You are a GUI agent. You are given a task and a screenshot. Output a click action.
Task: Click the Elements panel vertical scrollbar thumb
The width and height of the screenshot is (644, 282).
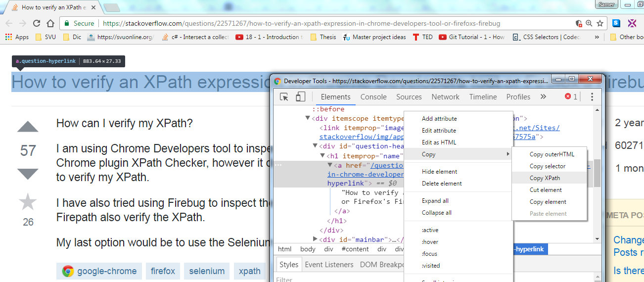[x=597, y=173]
